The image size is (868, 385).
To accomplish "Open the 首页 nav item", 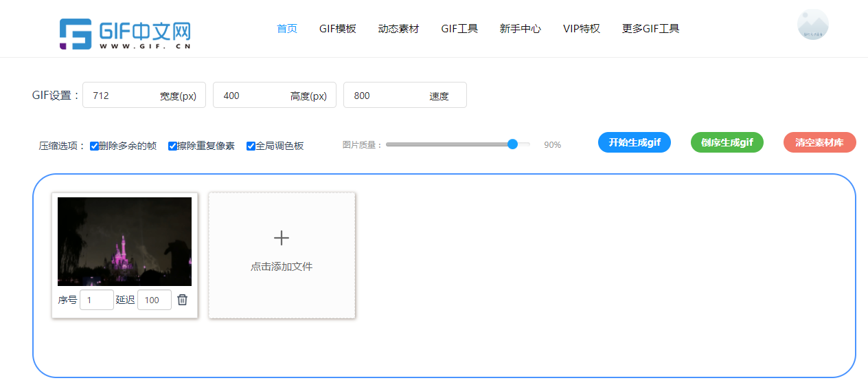I will coord(287,29).
